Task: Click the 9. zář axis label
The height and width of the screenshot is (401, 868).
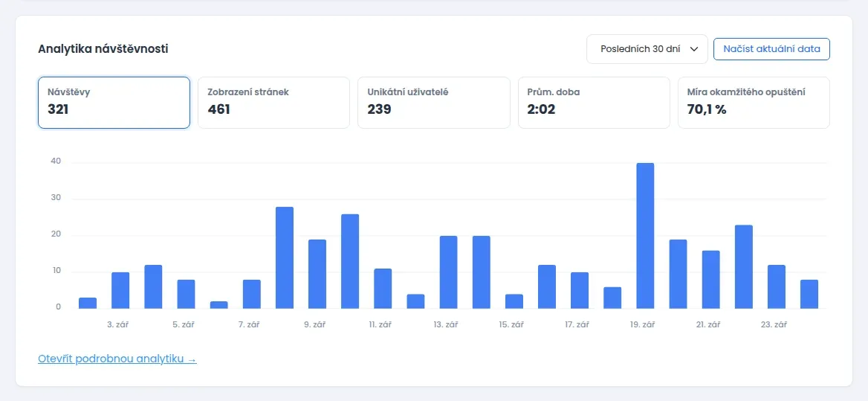Action: (314, 324)
